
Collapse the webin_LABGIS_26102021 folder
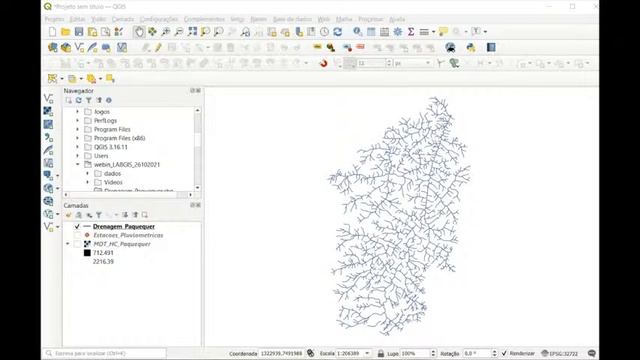(x=78, y=165)
